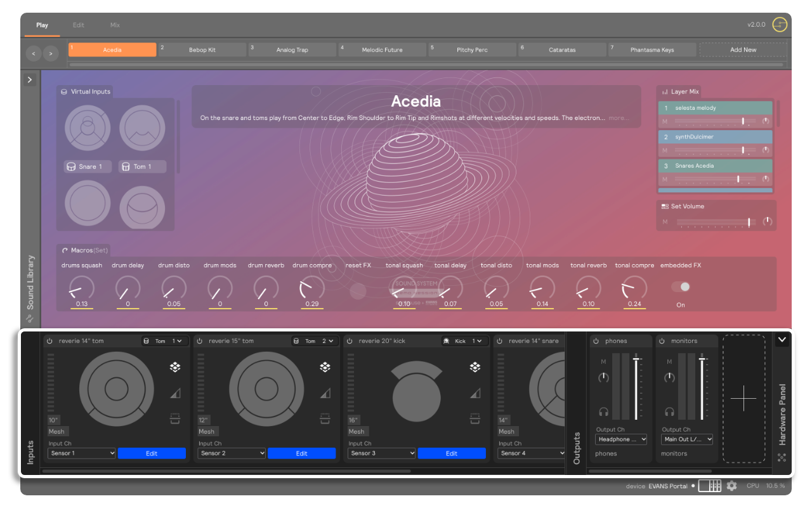Toggle power for reverie 20" kick input
812x508 pixels.
coord(350,341)
